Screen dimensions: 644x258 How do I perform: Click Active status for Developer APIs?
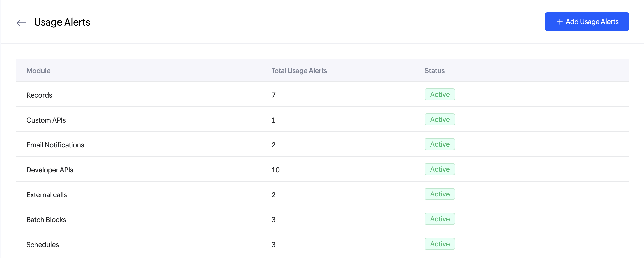[440, 169]
